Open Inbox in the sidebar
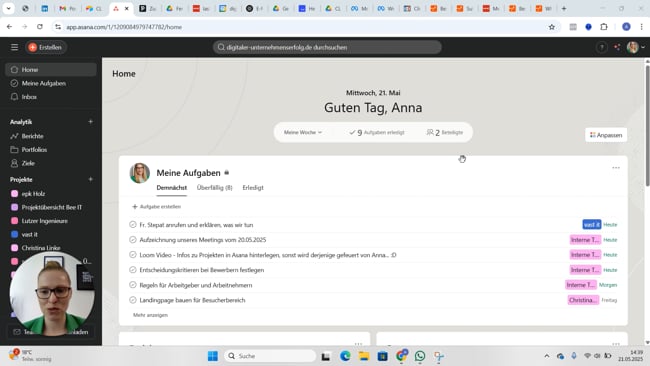The height and width of the screenshot is (366, 650). [51, 97]
